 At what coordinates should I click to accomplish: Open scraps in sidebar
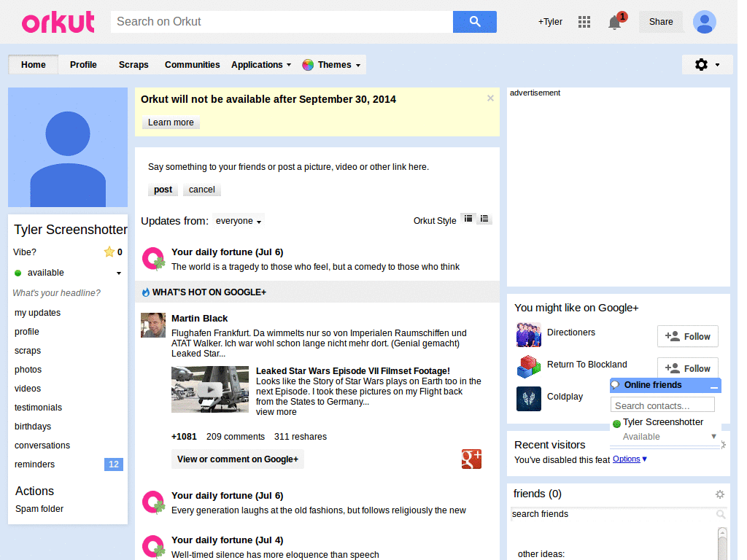click(28, 351)
